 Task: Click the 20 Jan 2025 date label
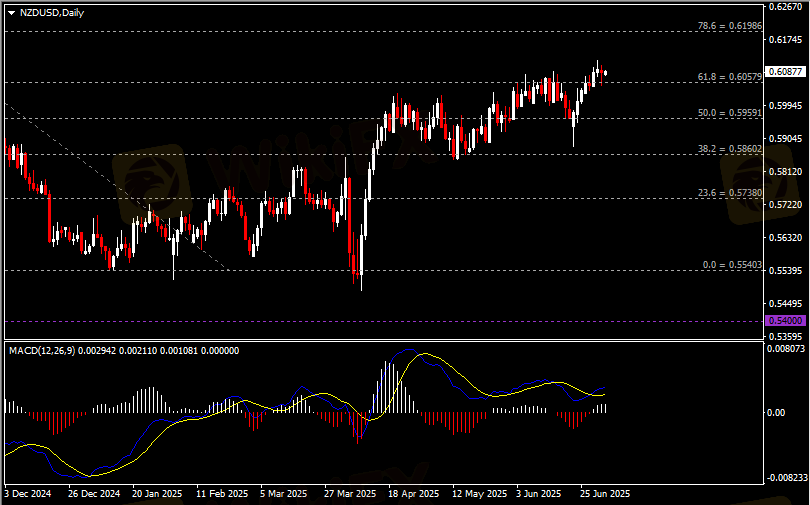coord(158,494)
